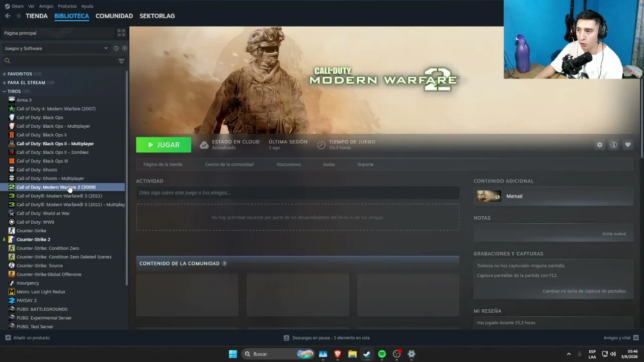Open Discusiones link
The height and width of the screenshot is (362, 644).
(288, 164)
